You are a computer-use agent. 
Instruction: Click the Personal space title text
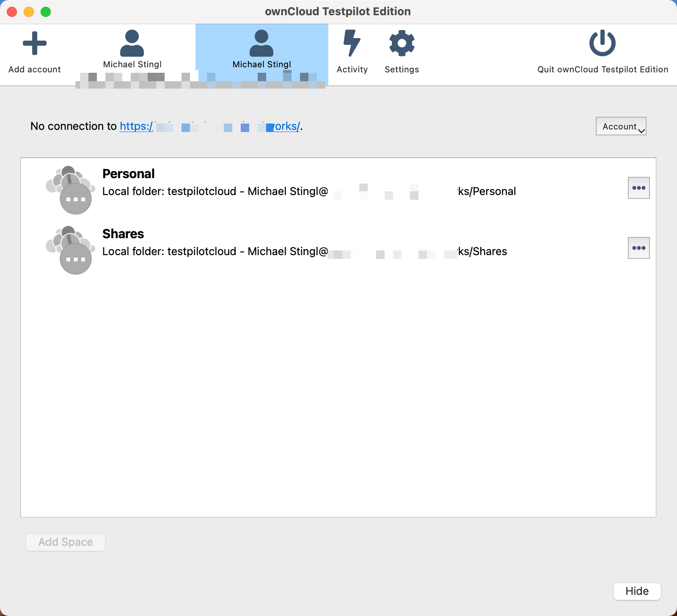[128, 173]
